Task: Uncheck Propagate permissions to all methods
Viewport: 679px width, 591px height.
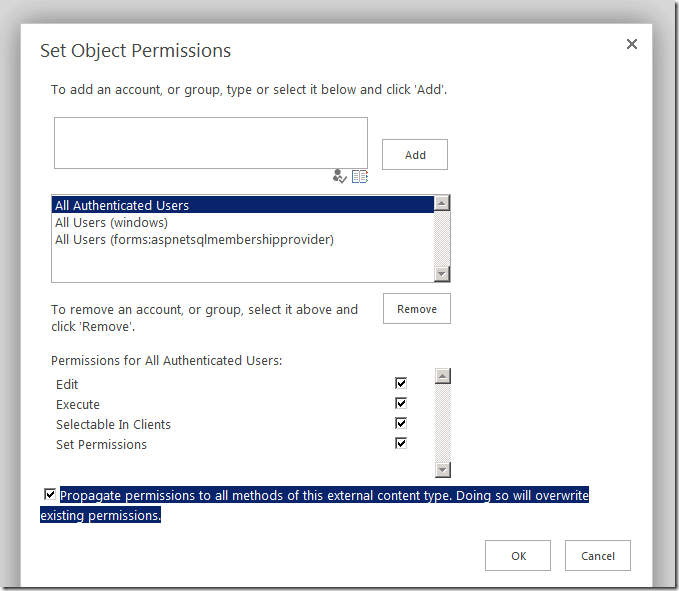Action: (50, 494)
